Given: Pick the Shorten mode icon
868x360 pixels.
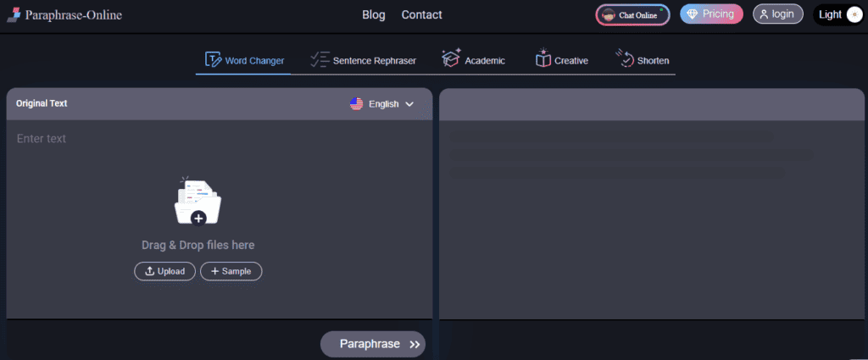Looking at the screenshot, I should [x=625, y=58].
